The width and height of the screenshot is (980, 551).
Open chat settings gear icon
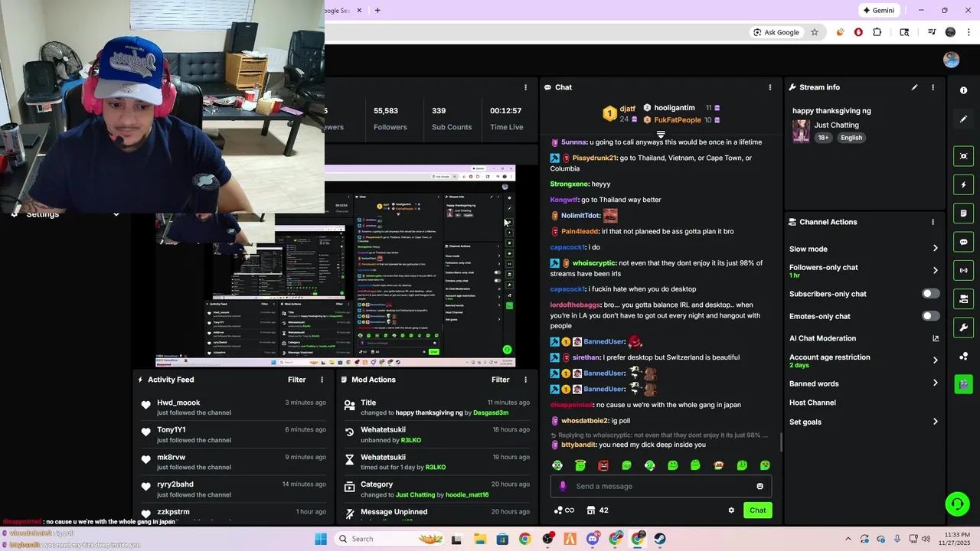tap(731, 510)
